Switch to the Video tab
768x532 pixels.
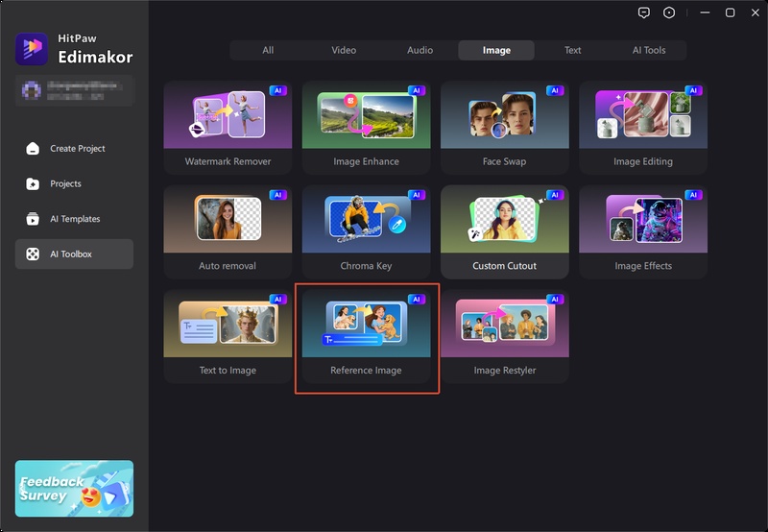(x=344, y=50)
